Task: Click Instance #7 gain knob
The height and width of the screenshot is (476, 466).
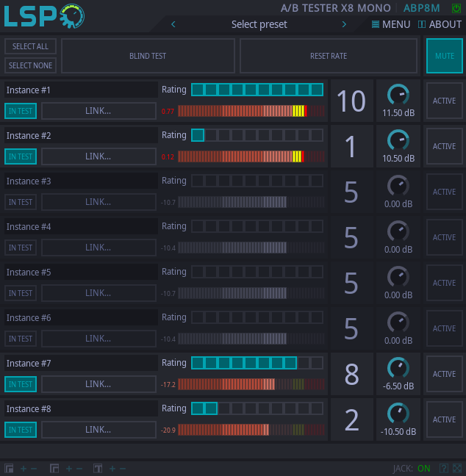Action: click(398, 367)
